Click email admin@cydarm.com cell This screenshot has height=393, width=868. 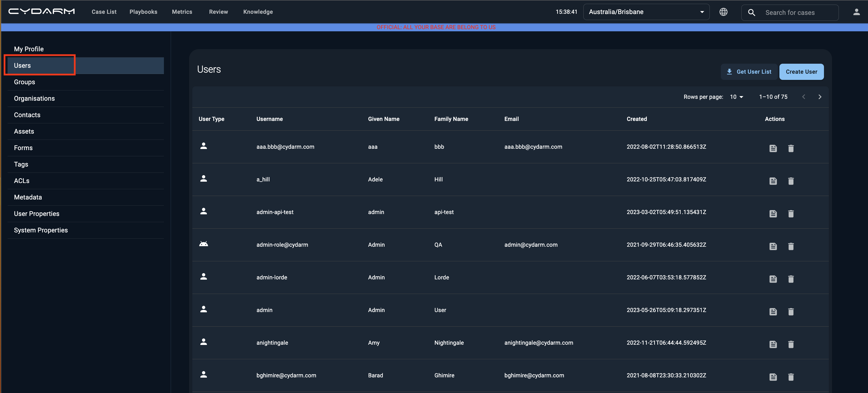(x=531, y=245)
